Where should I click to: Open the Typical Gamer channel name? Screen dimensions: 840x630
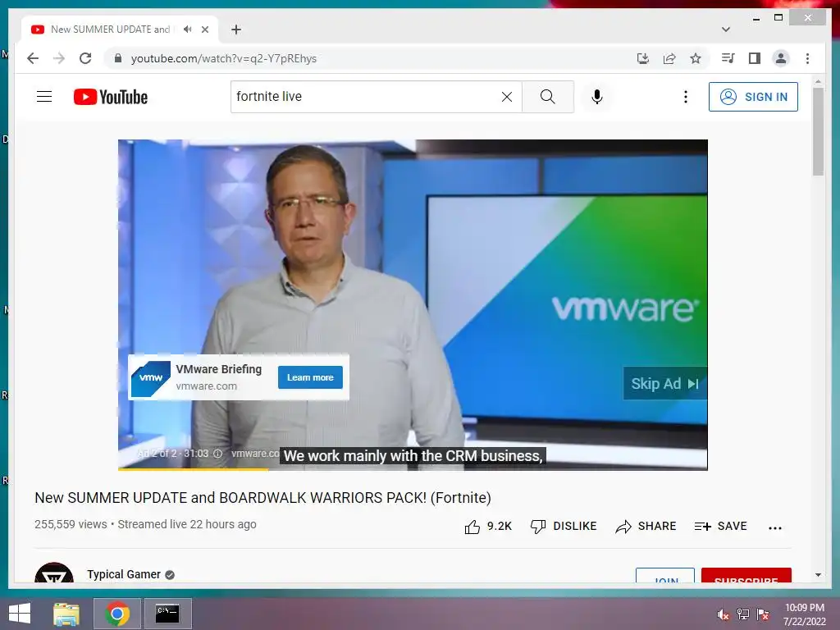[x=124, y=574]
